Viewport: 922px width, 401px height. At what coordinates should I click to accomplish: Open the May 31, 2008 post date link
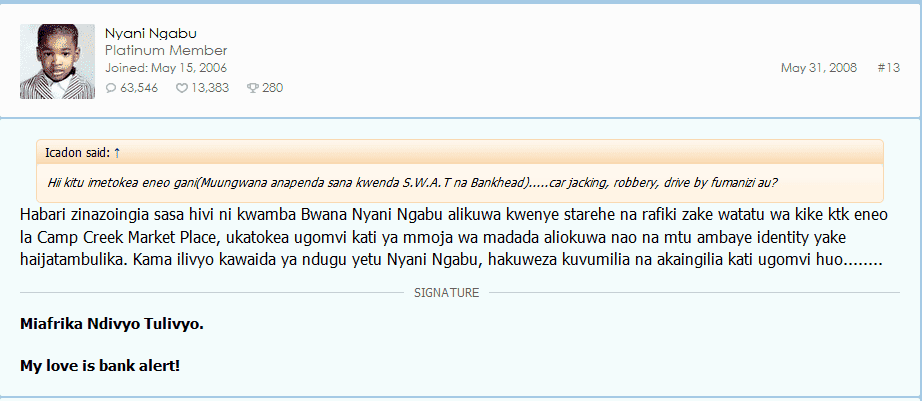819,68
